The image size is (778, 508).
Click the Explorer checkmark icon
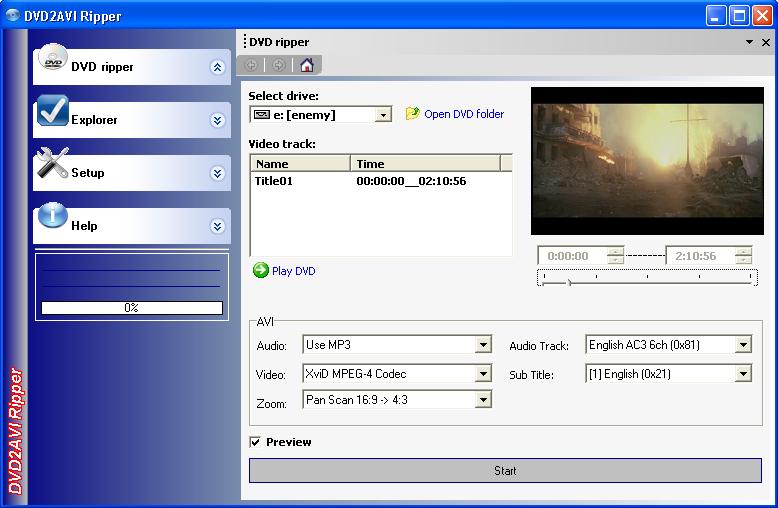click(x=53, y=111)
